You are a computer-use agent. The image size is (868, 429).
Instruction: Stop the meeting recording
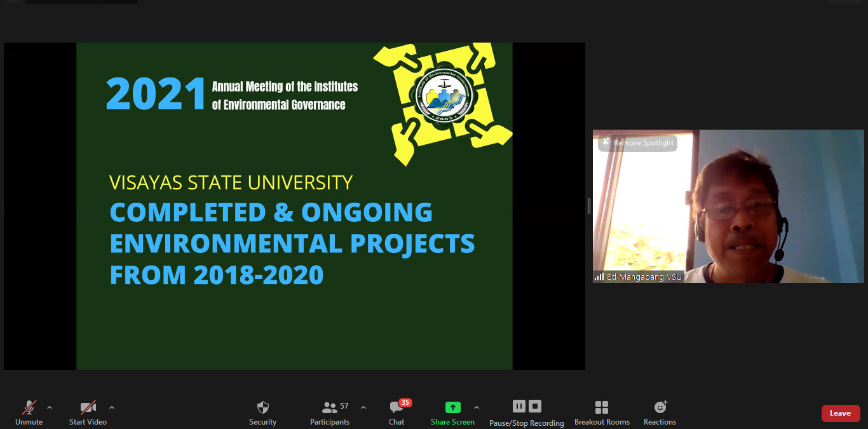[535, 406]
